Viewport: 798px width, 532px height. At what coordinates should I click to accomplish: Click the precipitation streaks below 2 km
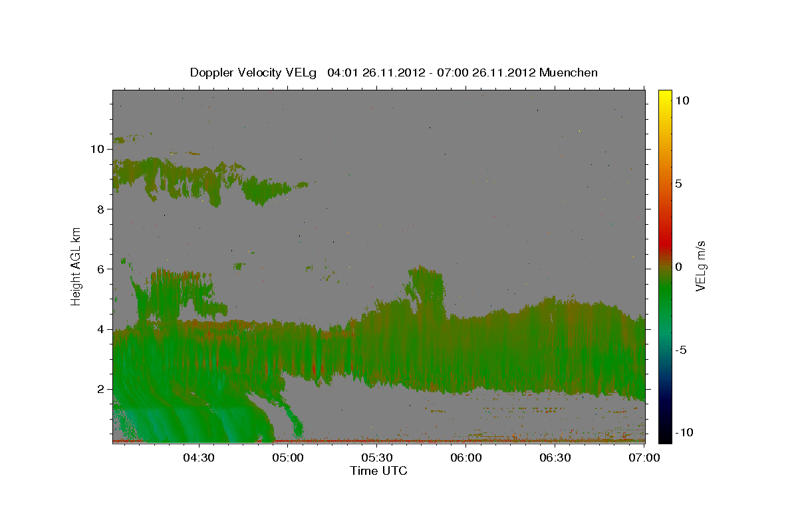[x=193, y=416]
